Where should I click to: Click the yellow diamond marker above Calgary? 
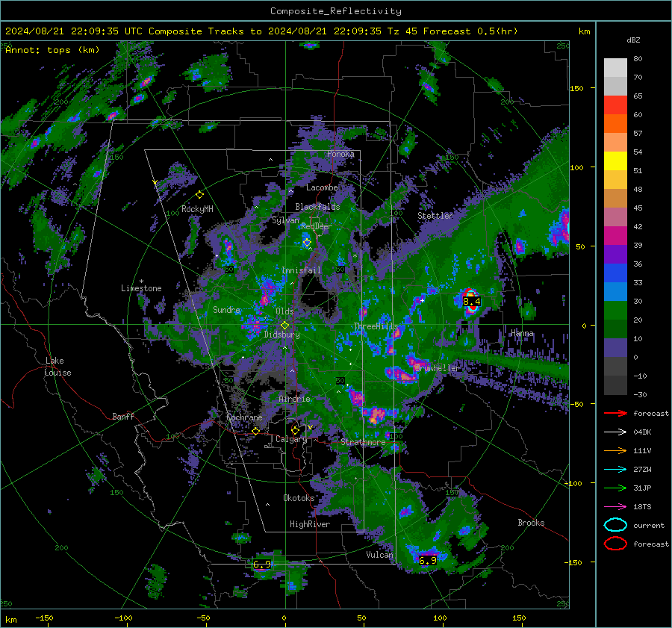tap(295, 430)
